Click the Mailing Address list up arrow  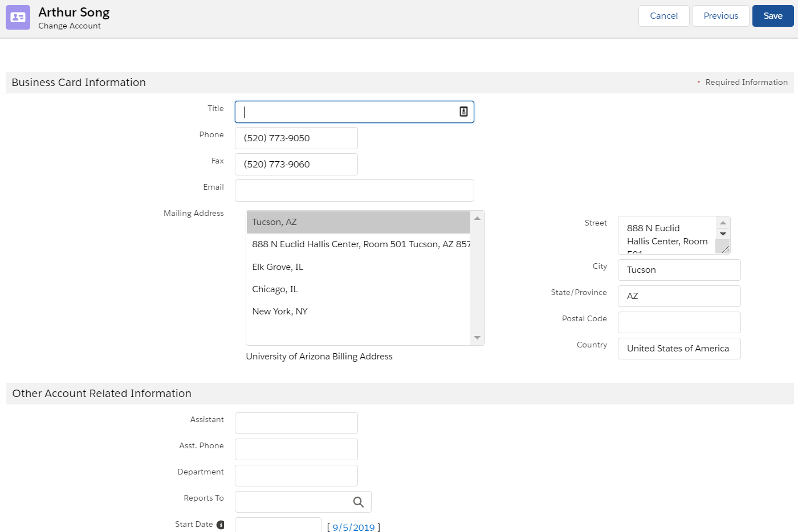(x=477, y=217)
